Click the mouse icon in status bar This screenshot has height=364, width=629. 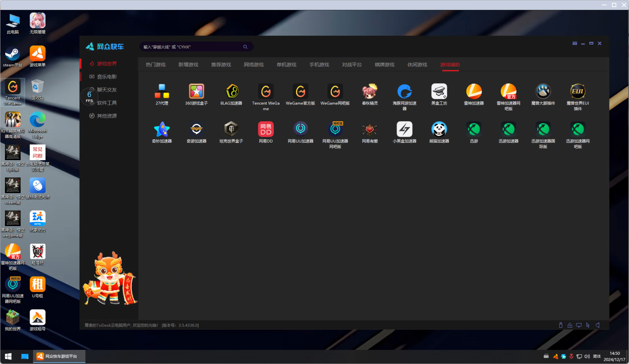click(561, 325)
